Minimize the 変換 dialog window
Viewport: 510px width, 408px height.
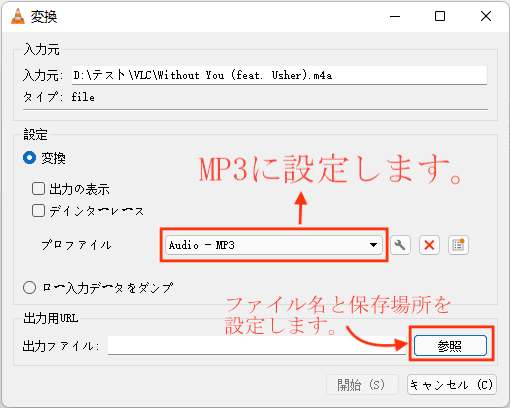[395, 16]
